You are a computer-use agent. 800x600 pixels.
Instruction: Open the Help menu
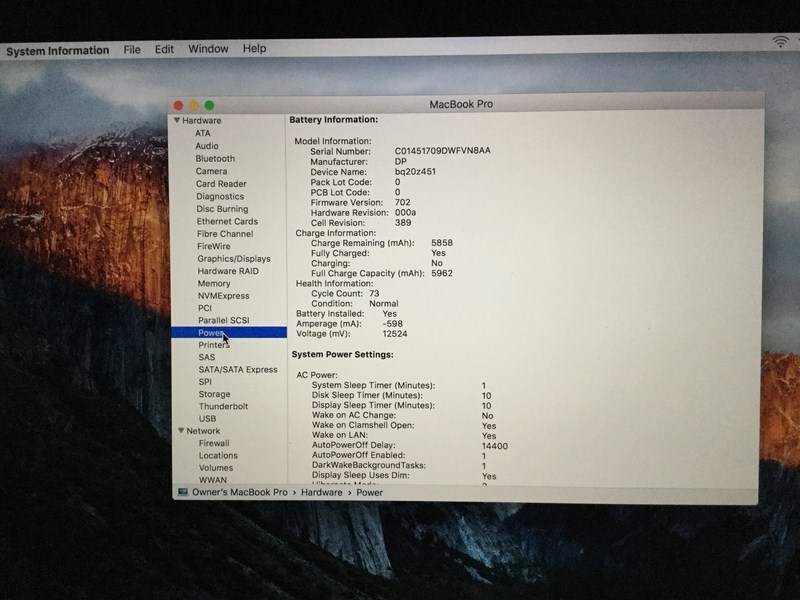click(254, 48)
